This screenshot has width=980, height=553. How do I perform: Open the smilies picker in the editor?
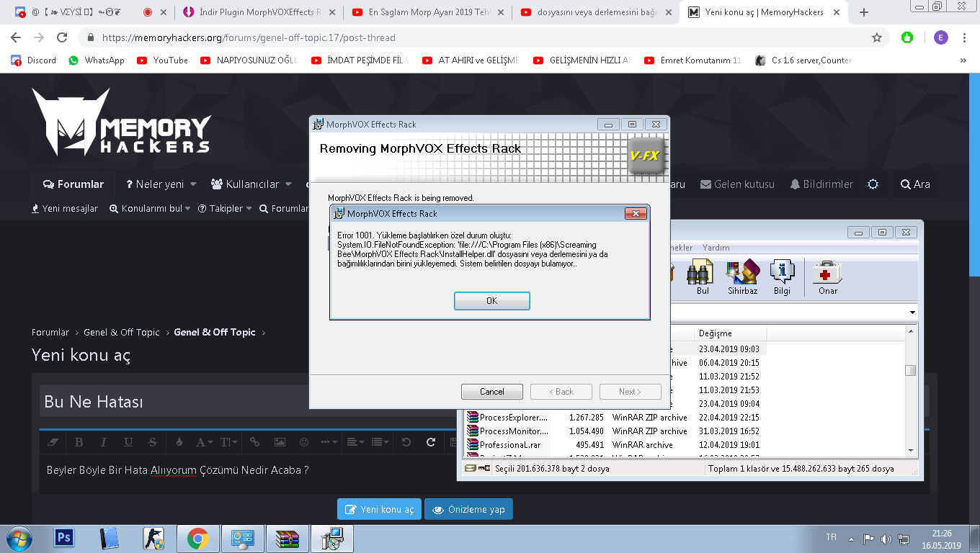(x=304, y=442)
